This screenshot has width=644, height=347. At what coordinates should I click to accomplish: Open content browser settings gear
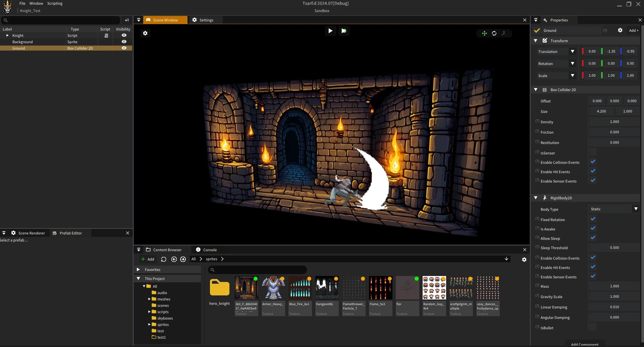point(524,260)
